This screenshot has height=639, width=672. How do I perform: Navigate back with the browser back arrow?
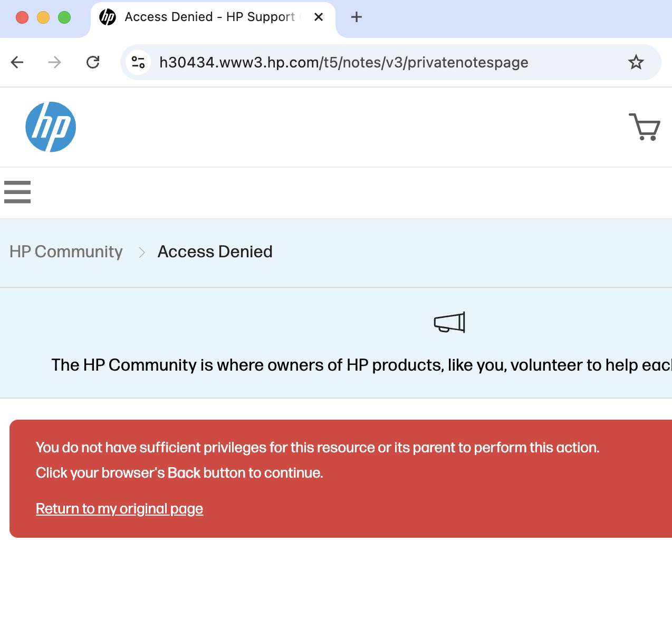[x=16, y=62]
